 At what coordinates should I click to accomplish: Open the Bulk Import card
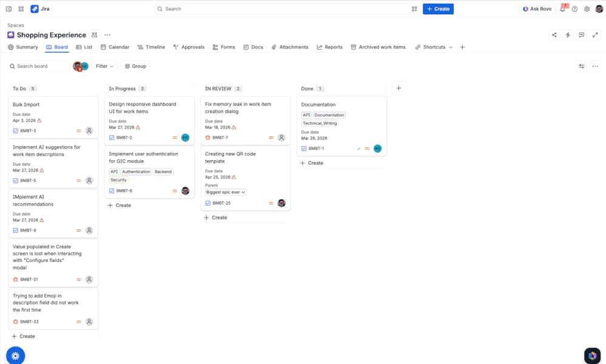[53, 118]
